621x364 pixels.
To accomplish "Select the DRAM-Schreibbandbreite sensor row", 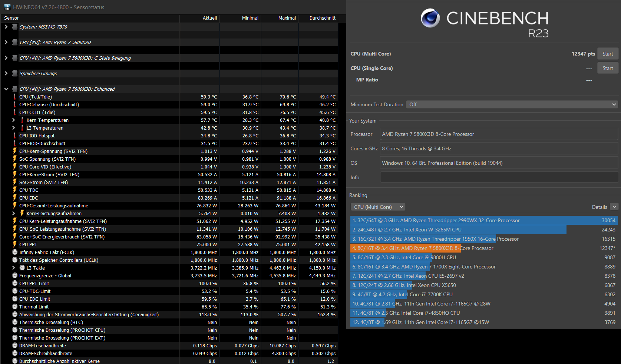I will pyautogui.click(x=169, y=353).
